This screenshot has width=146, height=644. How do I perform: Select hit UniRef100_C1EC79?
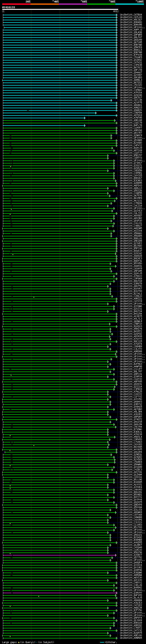click(x=131, y=123)
